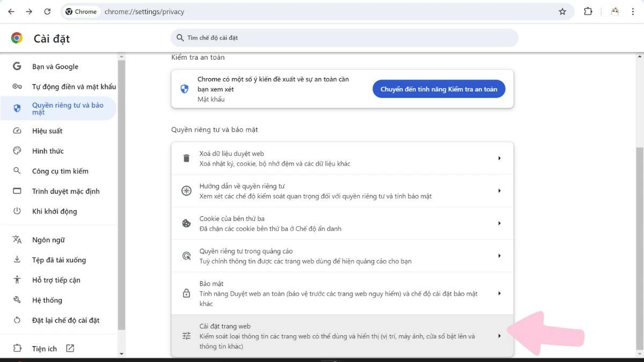Open the extensions puzzle icon in the toolbar
The height and width of the screenshot is (362, 644).
pos(588,11)
